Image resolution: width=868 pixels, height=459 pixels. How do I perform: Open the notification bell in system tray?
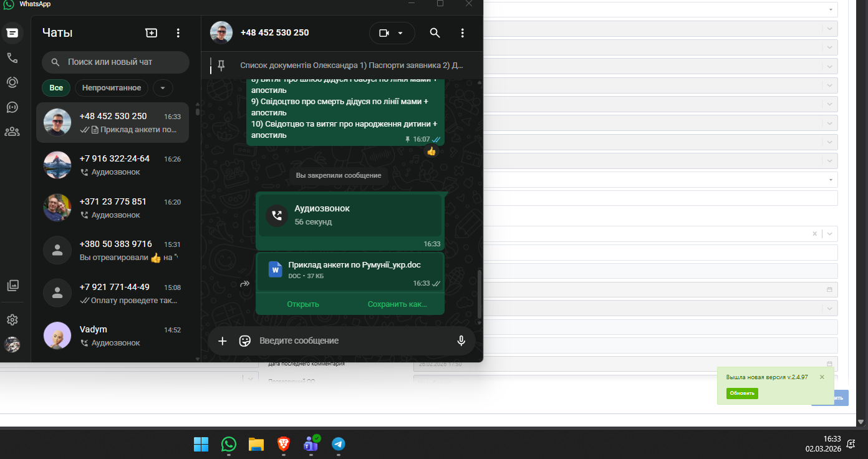tap(851, 444)
